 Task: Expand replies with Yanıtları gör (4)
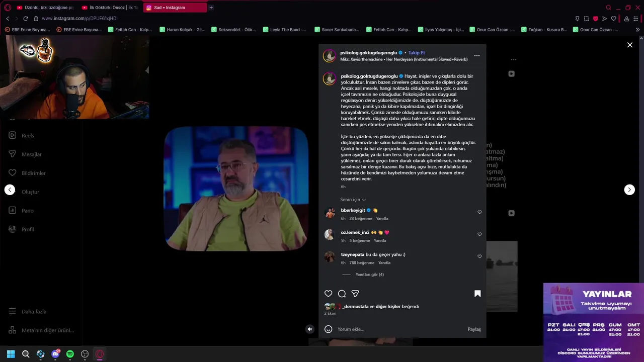point(369,275)
